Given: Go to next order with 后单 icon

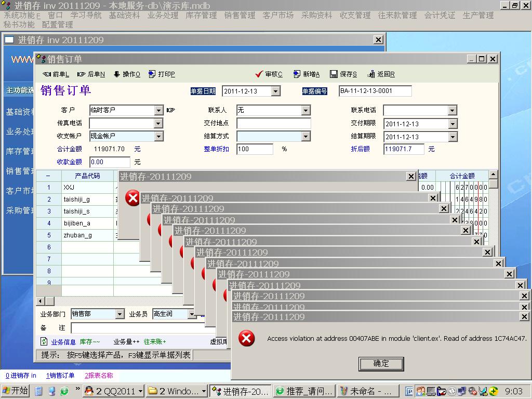Looking at the screenshot, I should (82, 74).
